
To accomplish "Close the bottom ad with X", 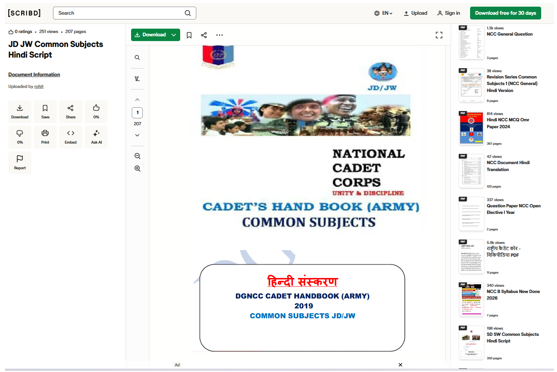I will [x=400, y=365].
